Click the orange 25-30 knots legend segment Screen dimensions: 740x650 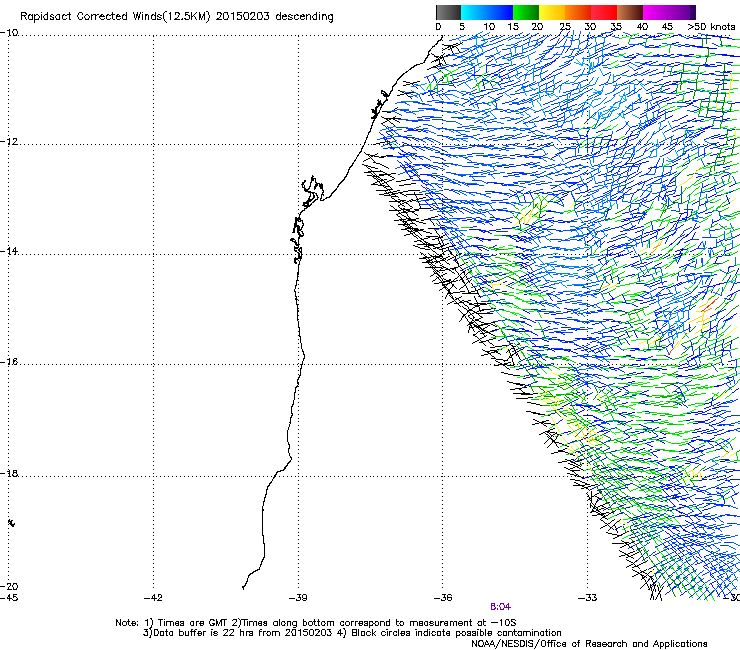[578, 12]
